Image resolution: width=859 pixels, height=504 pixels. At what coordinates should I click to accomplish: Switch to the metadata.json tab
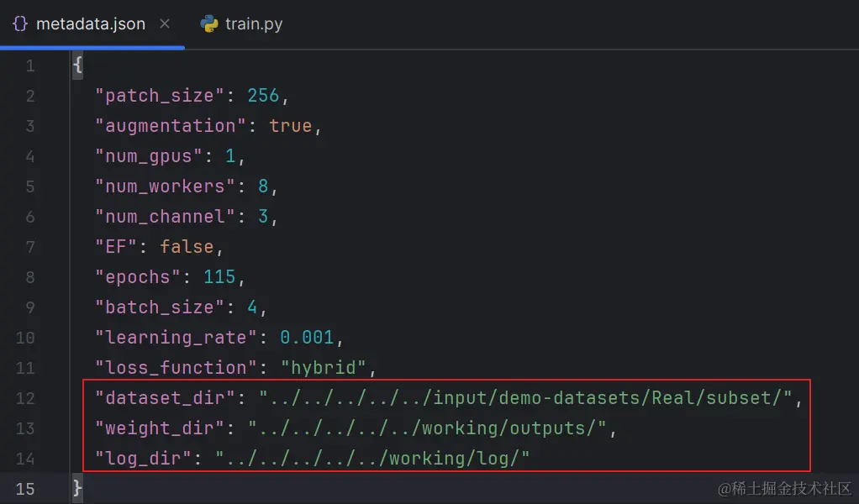[x=91, y=24]
